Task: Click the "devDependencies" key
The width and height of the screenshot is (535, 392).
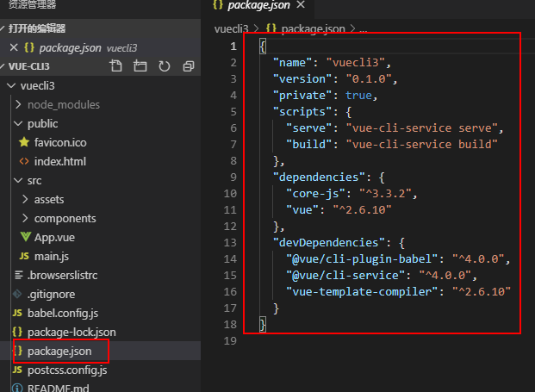Action: [x=329, y=243]
